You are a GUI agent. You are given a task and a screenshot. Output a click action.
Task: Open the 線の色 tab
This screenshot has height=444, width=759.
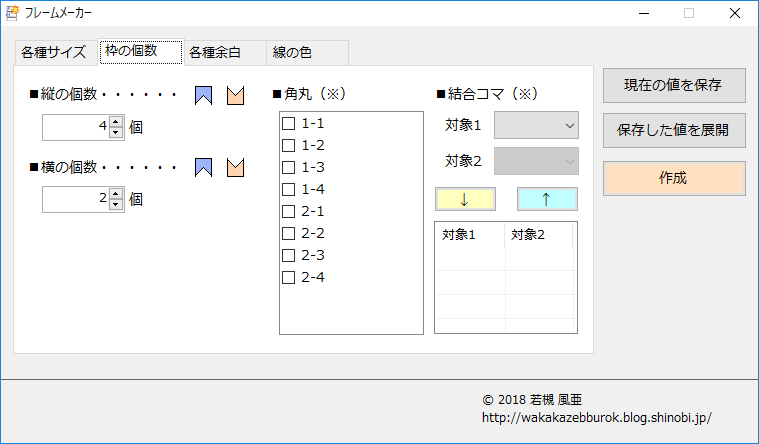[292, 52]
